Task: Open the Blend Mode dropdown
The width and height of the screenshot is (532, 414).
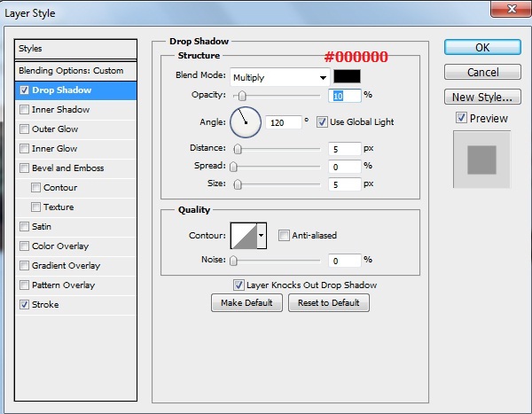Action: click(x=279, y=77)
